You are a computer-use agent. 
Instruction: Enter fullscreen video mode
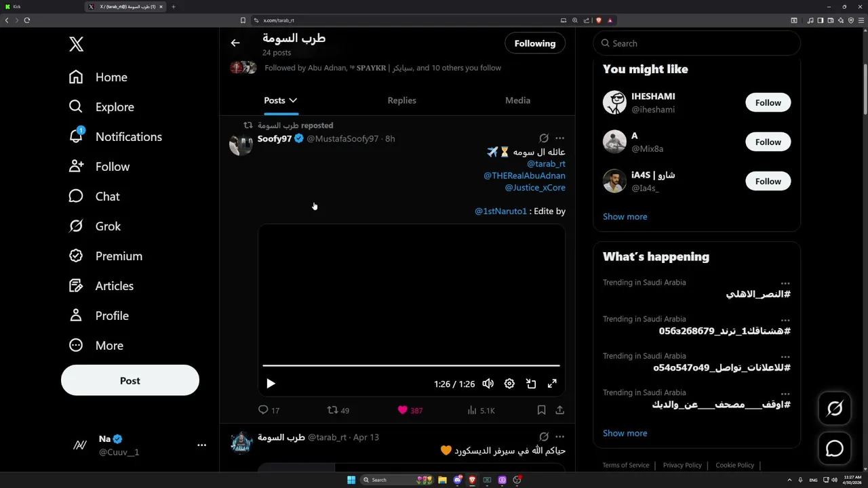(552, 384)
